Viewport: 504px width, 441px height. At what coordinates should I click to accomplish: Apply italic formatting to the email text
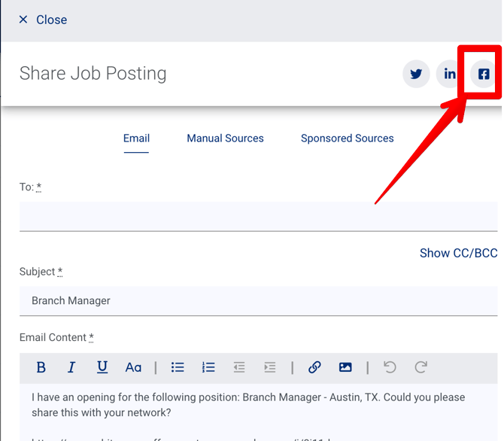click(x=71, y=367)
